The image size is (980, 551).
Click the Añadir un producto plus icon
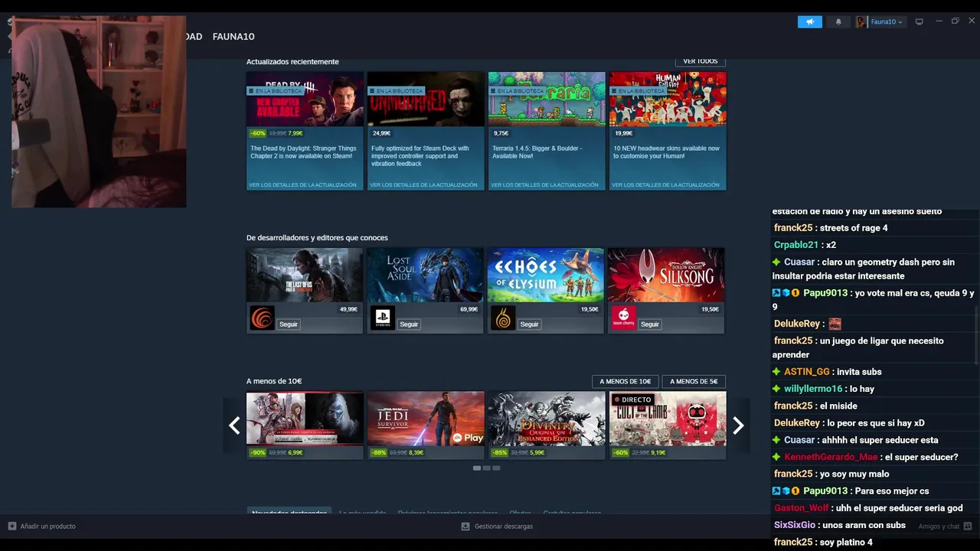click(x=11, y=526)
